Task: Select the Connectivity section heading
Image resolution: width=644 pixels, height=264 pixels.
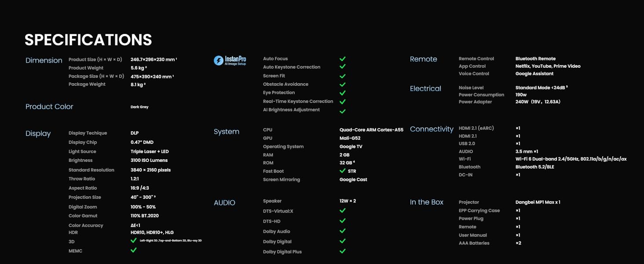Action: click(432, 129)
